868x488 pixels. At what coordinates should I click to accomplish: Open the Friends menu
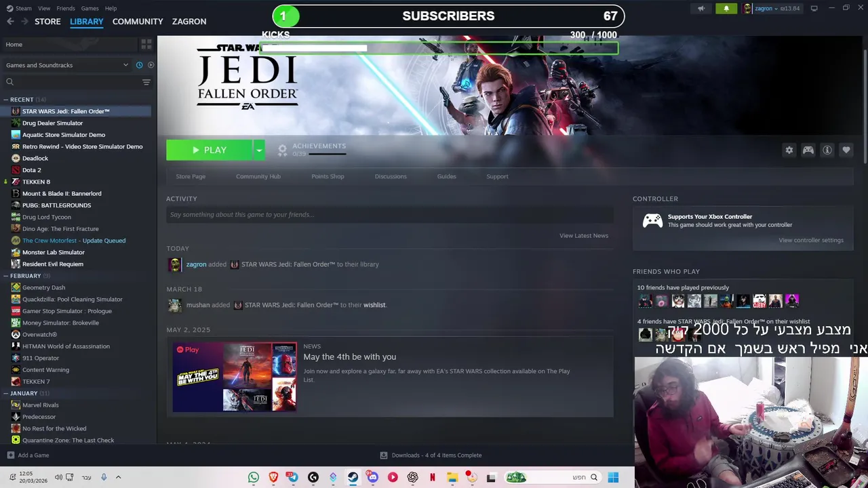[x=66, y=8]
